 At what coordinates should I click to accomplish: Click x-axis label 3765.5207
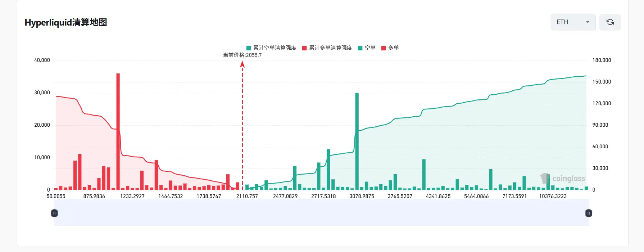point(400,196)
